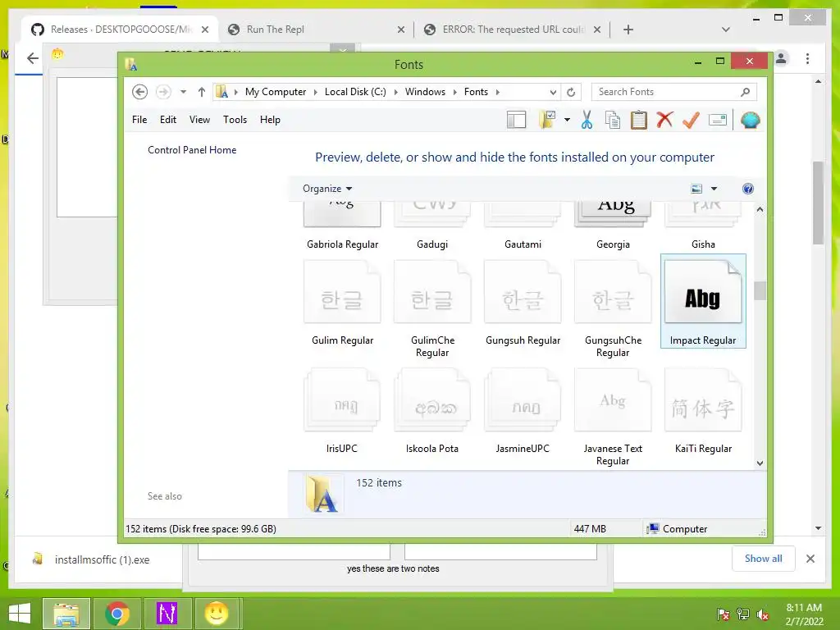This screenshot has width=840, height=630.
Task: Expand the address bar history dropdown
Action: [554, 92]
